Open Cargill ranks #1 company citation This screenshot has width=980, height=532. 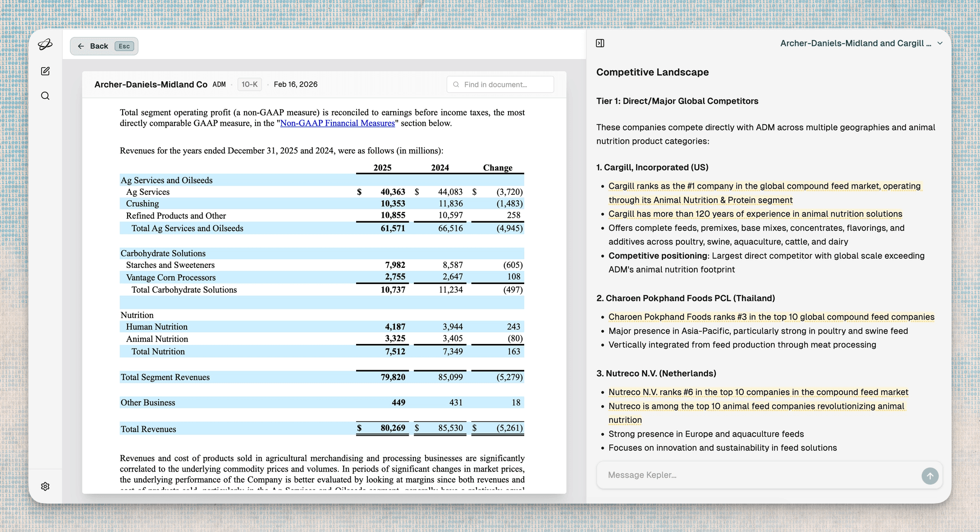click(764, 186)
